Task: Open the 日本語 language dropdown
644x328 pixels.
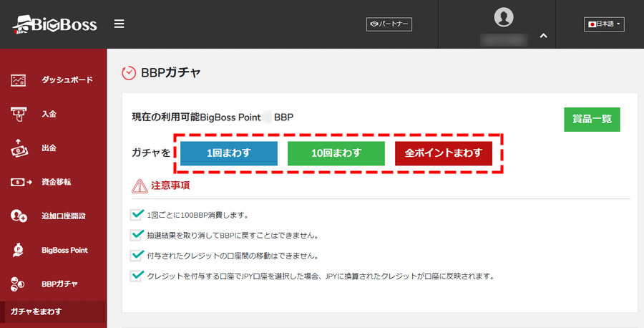Action: [604, 24]
